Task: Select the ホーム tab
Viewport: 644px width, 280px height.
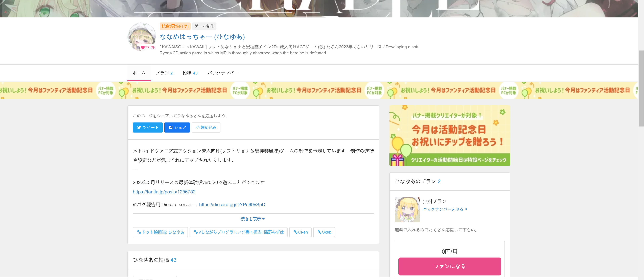Action: [139, 73]
